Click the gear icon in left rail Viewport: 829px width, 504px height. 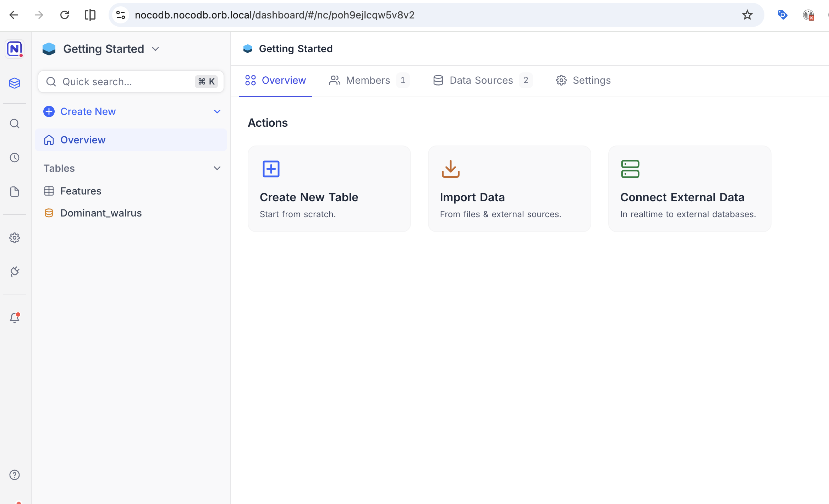click(x=15, y=238)
